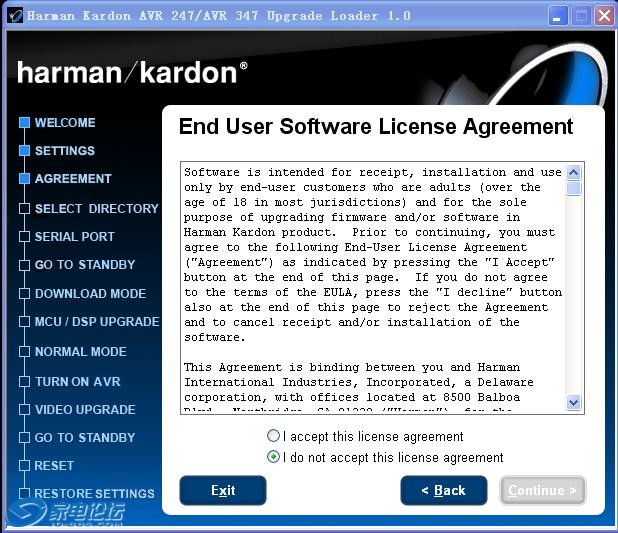Click the license text scrollbar down arrow
The width and height of the screenshot is (618, 533).
tap(573, 403)
